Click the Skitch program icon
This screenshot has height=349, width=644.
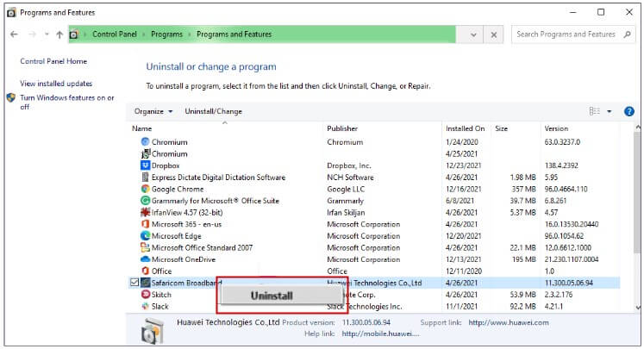pos(145,295)
